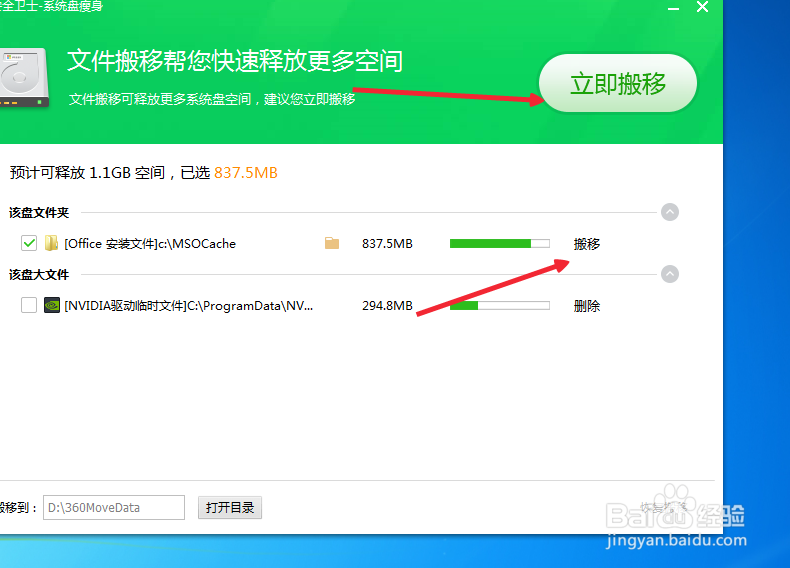Click the 294.8MB size value
This screenshot has height=568, width=790.
(x=387, y=306)
